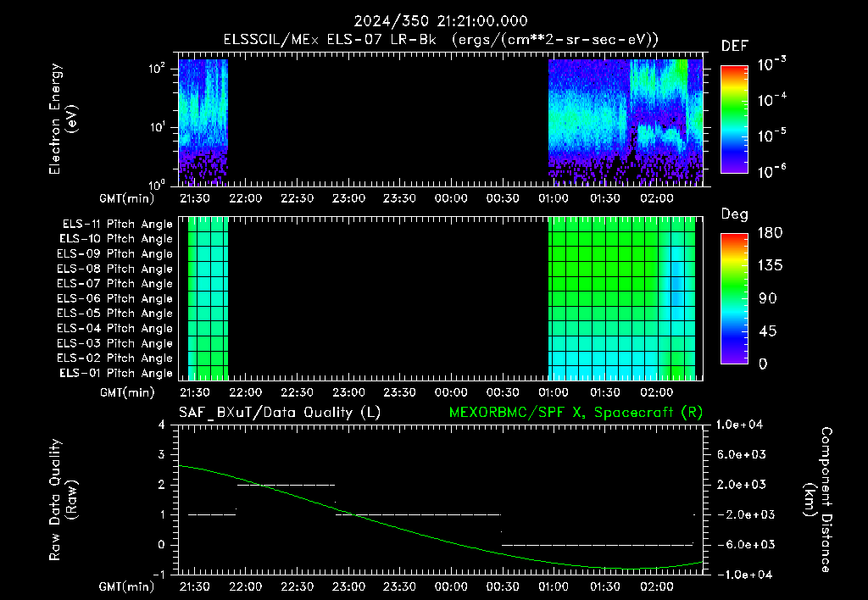
Task: Click the 01:30 time label on bottom plot axis
Action: pos(604,586)
